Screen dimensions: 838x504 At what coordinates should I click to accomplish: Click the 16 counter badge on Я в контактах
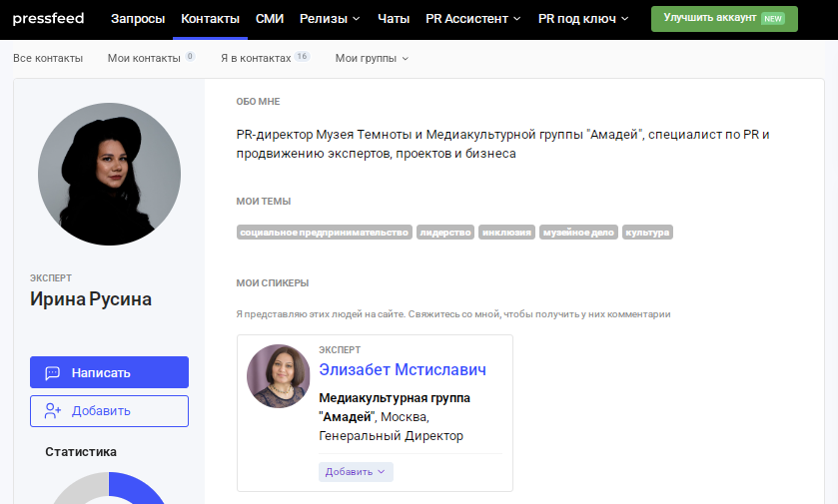coord(302,56)
